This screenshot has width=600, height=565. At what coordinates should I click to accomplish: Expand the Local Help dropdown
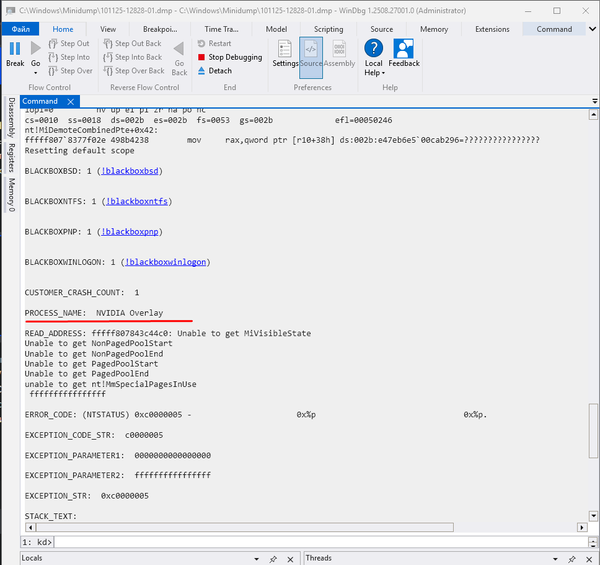point(374,73)
